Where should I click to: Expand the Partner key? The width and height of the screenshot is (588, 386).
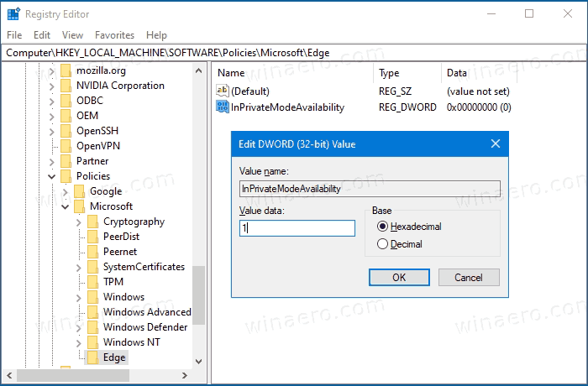pyautogui.click(x=52, y=161)
